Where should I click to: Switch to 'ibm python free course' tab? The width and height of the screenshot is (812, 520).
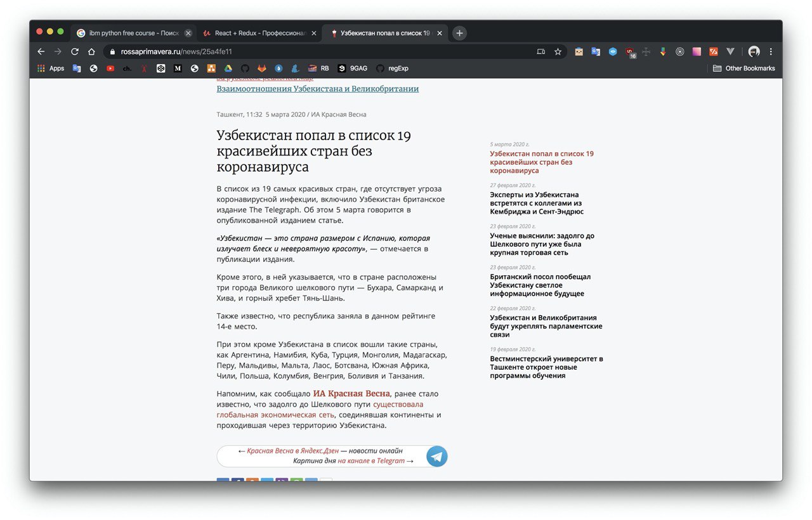[132, 33]
